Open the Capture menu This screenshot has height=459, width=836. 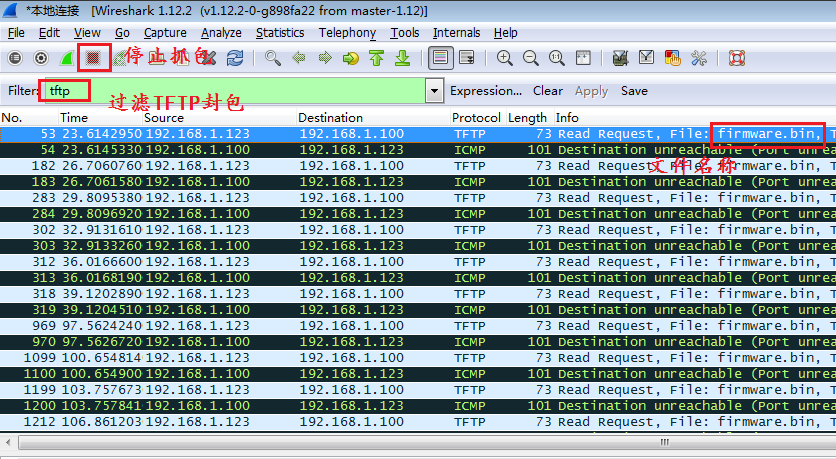click(x=165, y=33)
